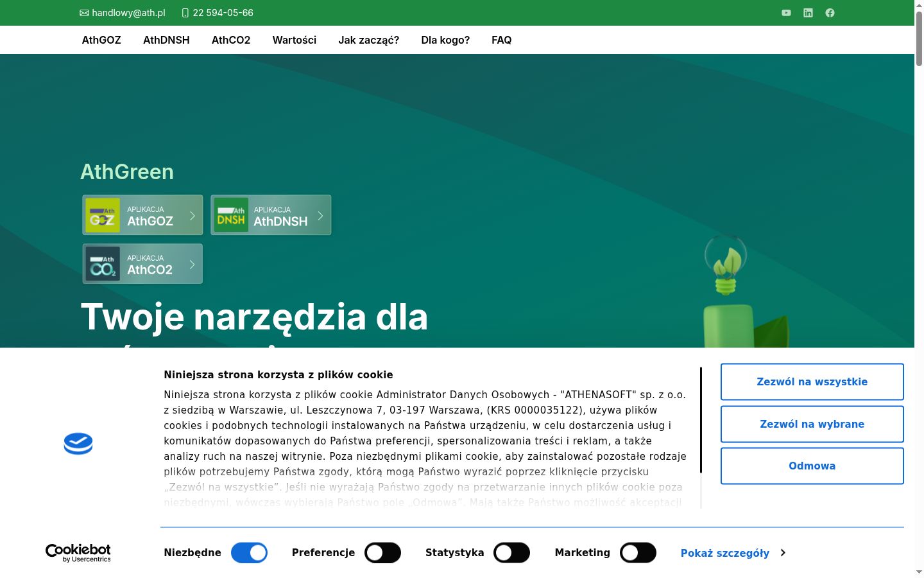
Task: Click the AthGreen heading text
Action: tap(127, 171)
